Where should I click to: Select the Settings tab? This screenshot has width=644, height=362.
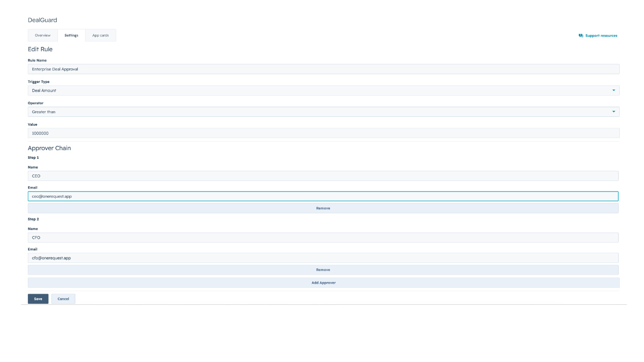(71, 35)
